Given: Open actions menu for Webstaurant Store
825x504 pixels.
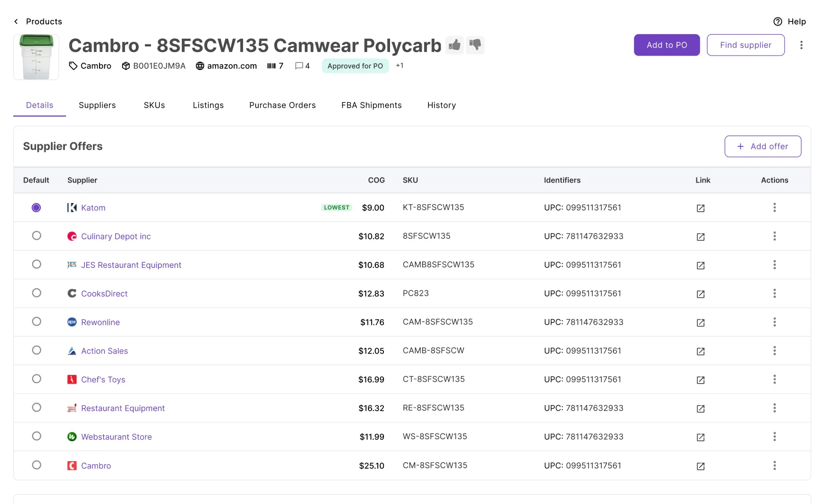Looking at the screenshot, I should click(774, 437).
